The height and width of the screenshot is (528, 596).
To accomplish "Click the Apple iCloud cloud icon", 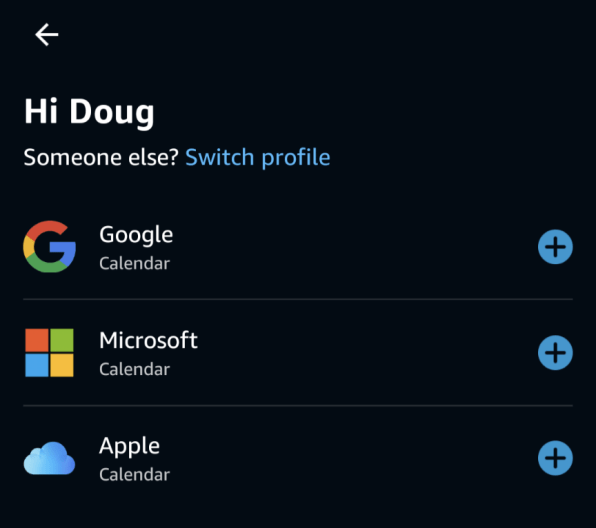I will 49,458.
